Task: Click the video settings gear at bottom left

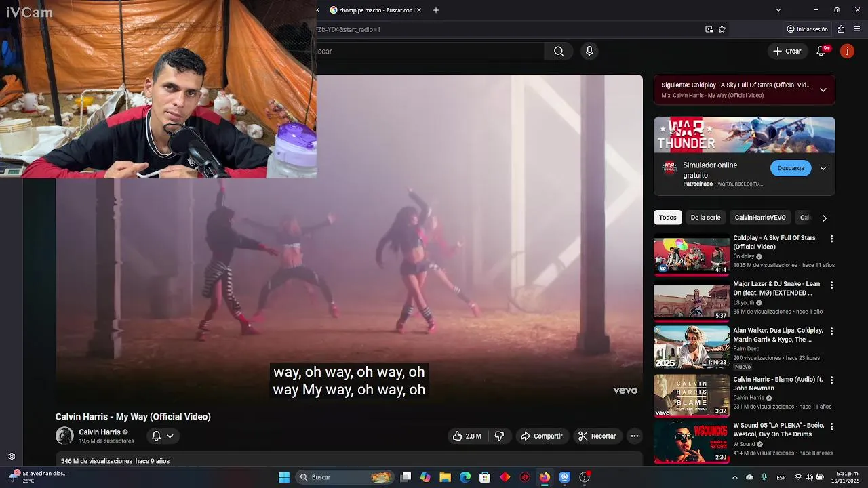Action: coord(12,457)
